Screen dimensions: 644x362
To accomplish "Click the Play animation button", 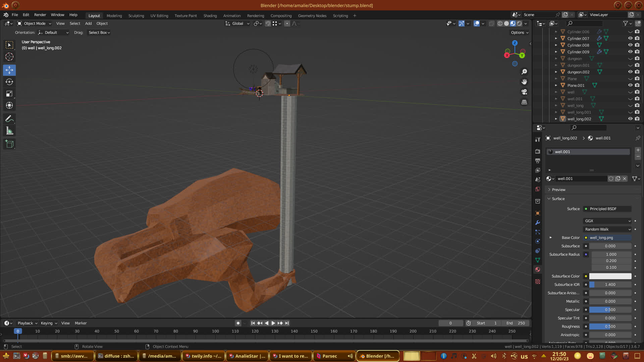I will click(273, 323).
